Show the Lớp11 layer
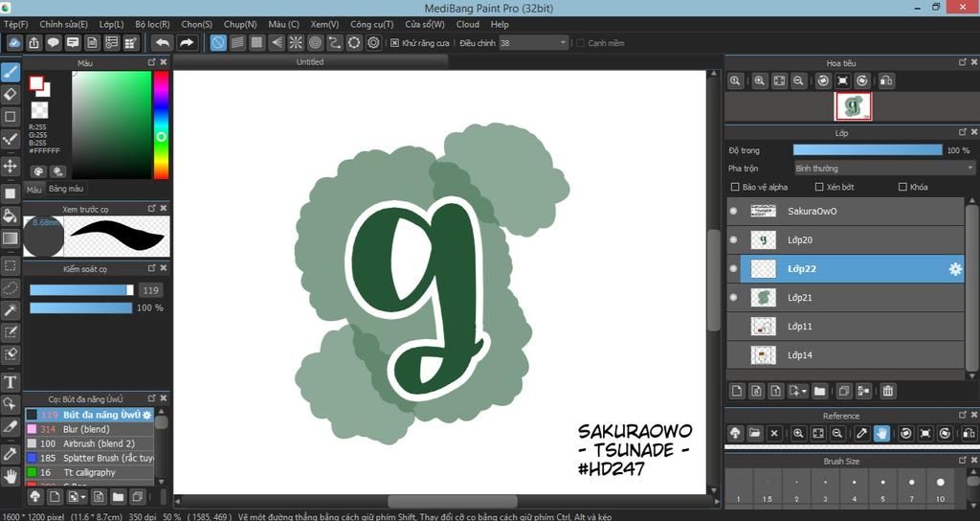980x521 pixels. [x=734, y=326]
